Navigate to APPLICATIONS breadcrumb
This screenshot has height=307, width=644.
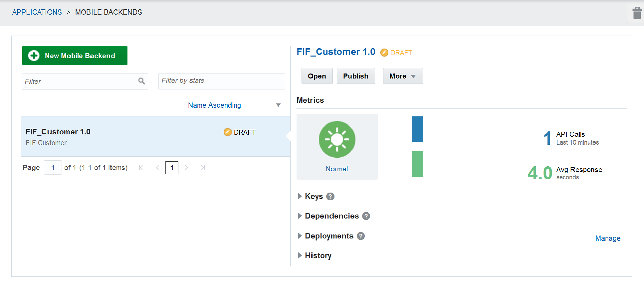(x=37, y=12)
